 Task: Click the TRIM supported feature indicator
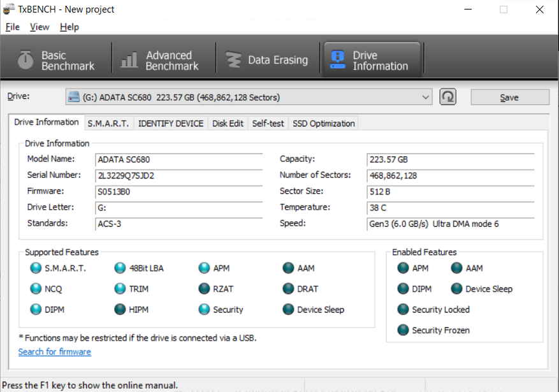coord(120,289)
